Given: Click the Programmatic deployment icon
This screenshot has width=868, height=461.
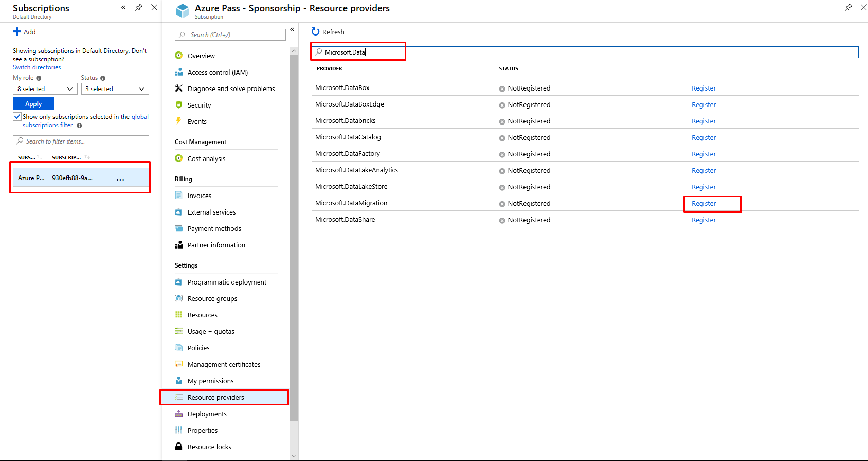Looking at the screenshot, I should (x=178, y=282).
